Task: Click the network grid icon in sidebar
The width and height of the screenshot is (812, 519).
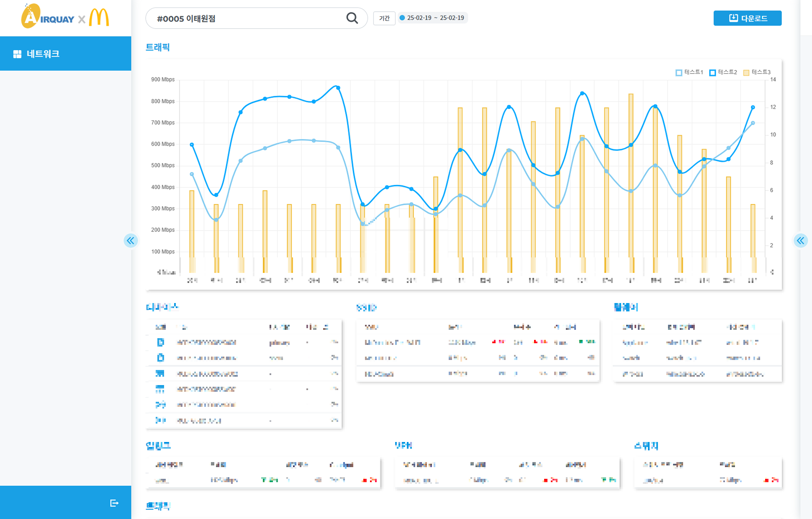Action: coord(17,54)
